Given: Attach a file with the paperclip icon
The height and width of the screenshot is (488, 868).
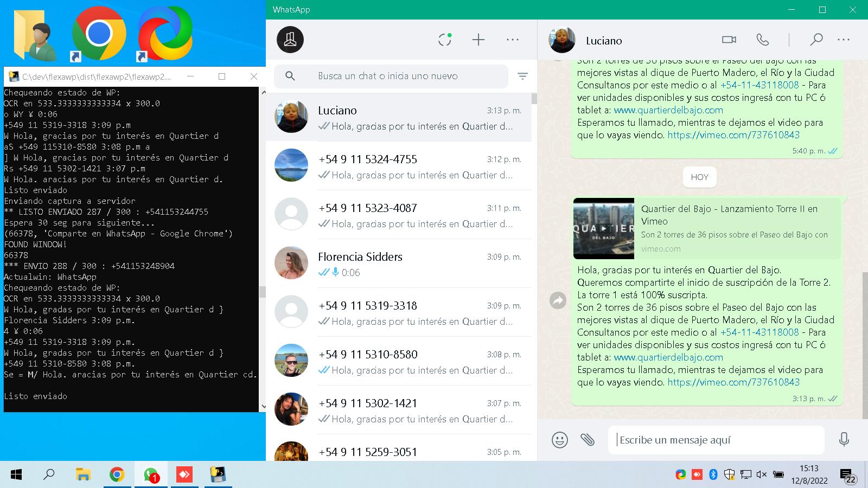Looking at the screenshot, I should tap(588, 440).
